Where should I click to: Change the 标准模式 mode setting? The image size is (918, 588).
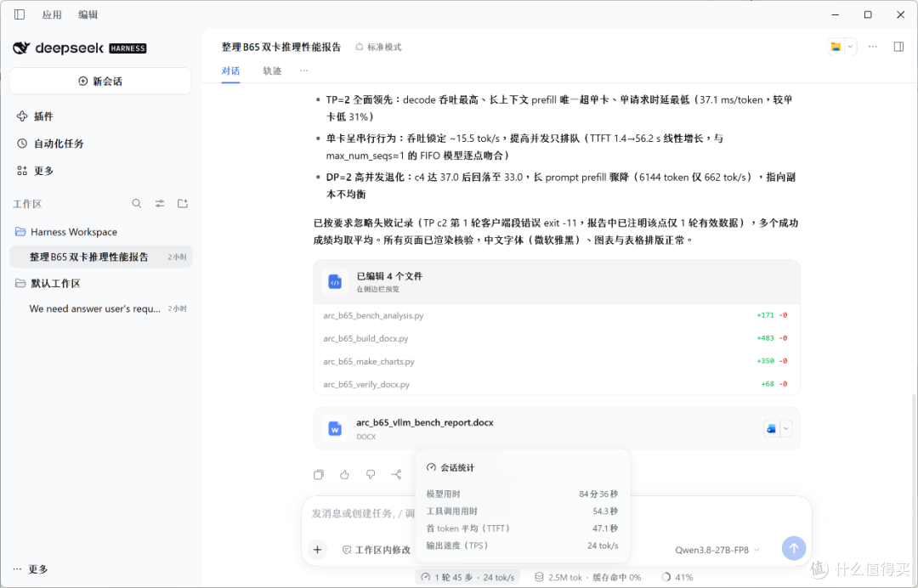click(378, 47)
